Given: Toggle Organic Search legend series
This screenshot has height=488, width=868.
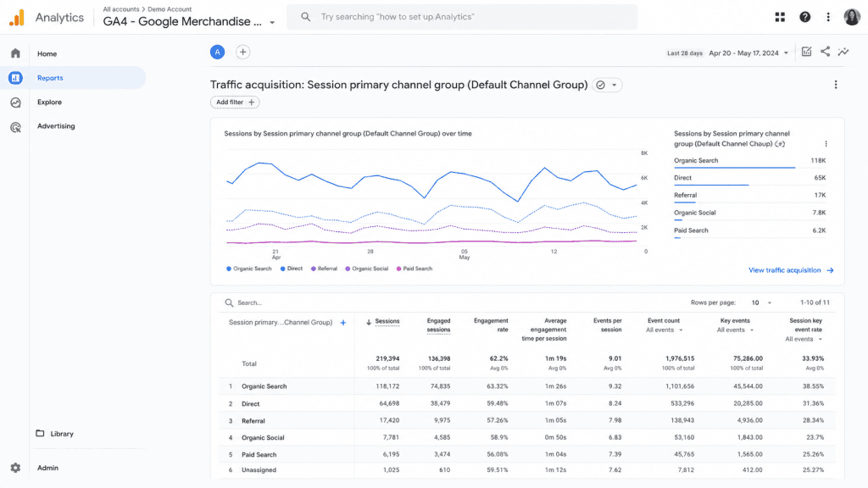Looking at the screenshot, I should pos(249,269).
